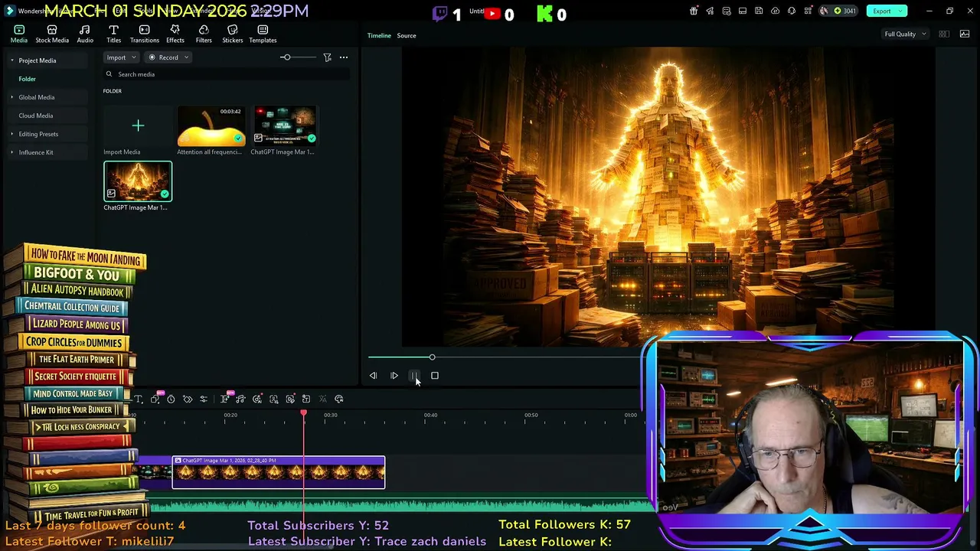The height and width of the screenshot is (551, 980).
Task: Select the ChatGPT Image clip on timeline
Action: click(279, 472)
